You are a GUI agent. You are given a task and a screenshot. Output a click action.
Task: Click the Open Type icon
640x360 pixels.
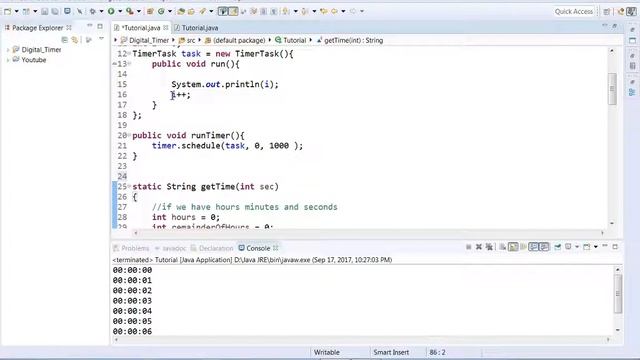point(181,11)
